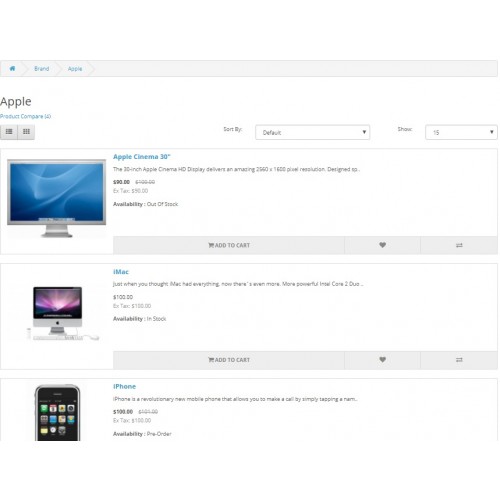Add Apple Cinema 30" to wish list
500x500 pixels.
[x=382, y=245]
